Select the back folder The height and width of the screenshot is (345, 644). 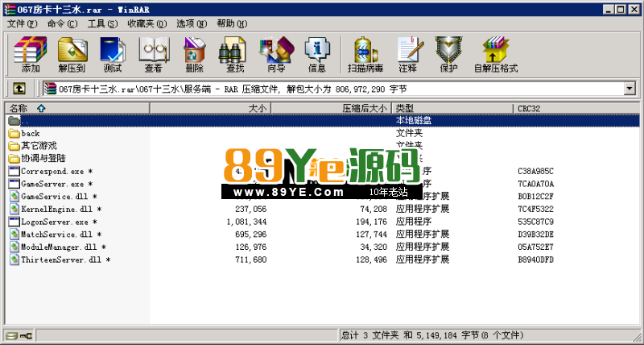(x=30, y=133)
